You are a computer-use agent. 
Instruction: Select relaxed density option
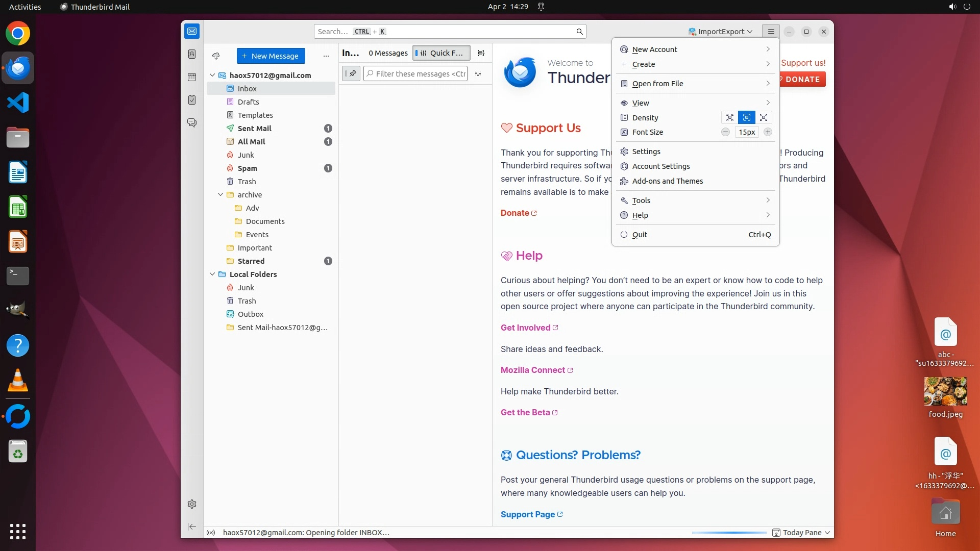pyautogui.click(x=764, y=117)
